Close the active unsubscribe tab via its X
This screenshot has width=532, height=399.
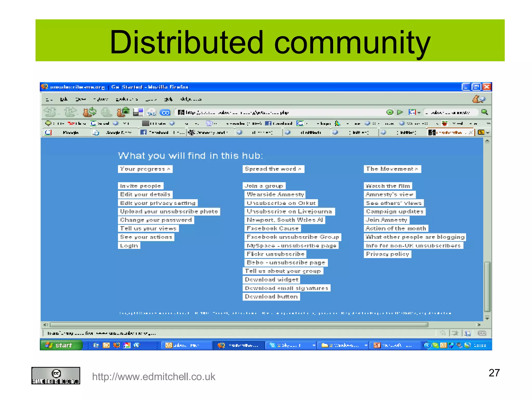pyautogui.click(x=471, y=132)
